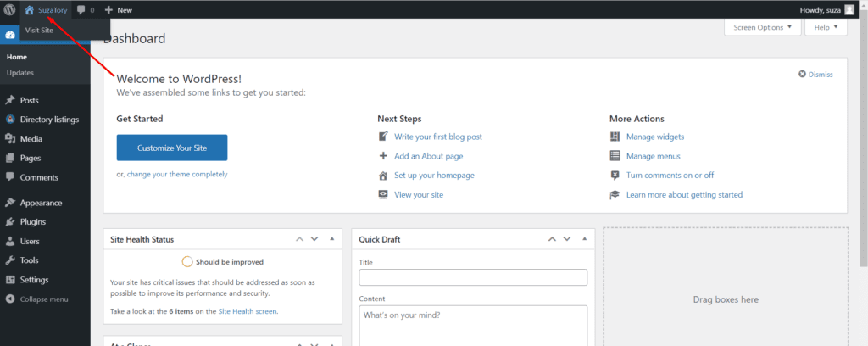Click the Appearance brush icon

pos(10,203)
